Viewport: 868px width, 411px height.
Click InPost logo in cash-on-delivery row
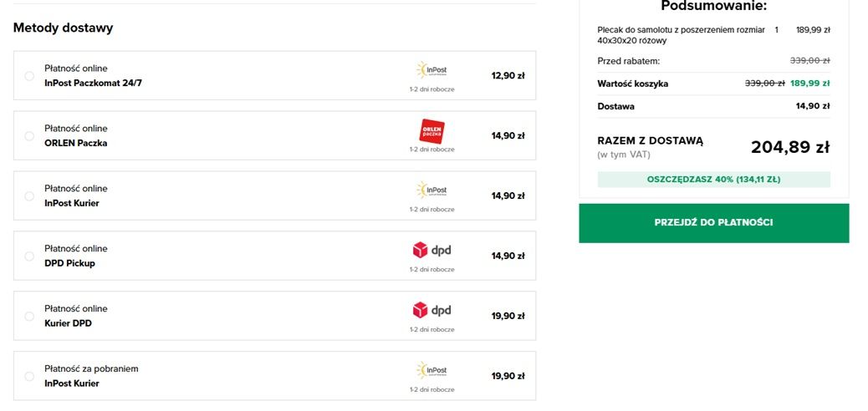(431, 371)
